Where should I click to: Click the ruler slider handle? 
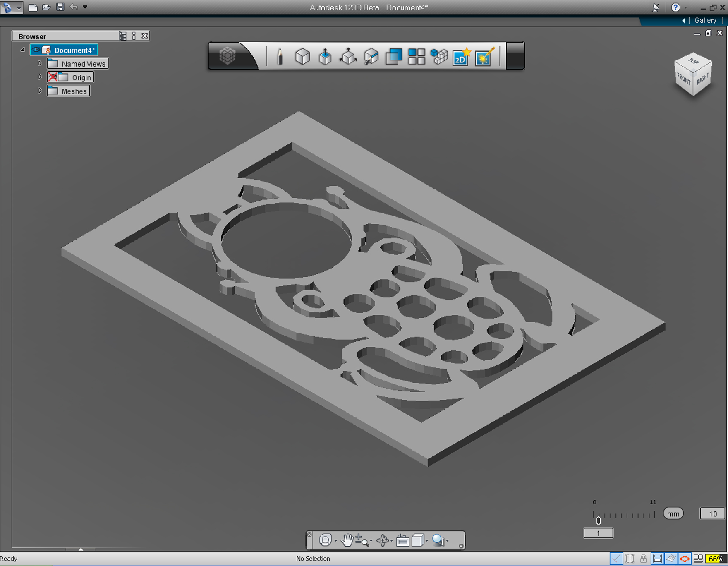click(x=599, y=520)
